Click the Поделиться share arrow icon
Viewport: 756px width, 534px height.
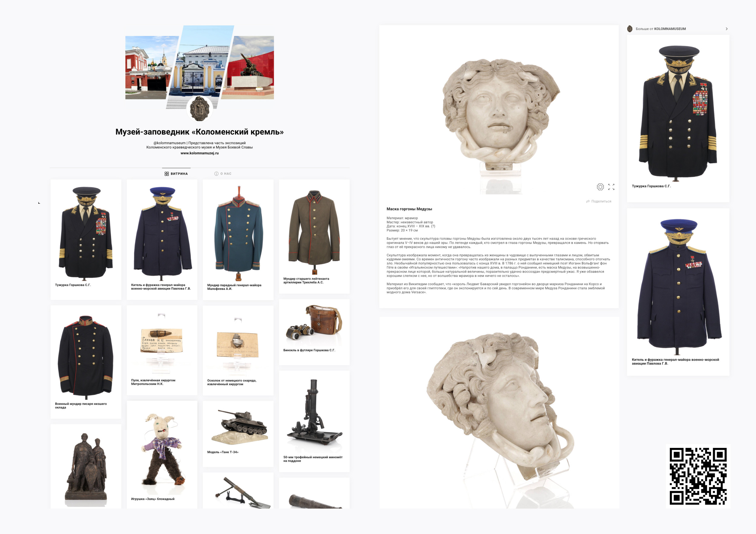[x=588, y=201]
